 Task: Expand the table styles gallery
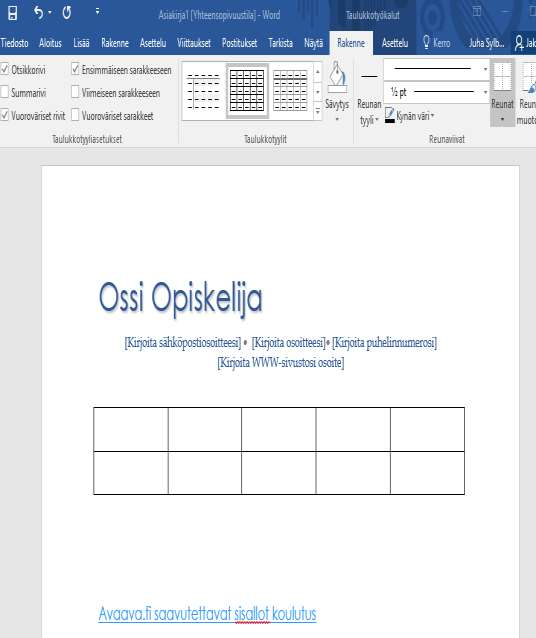pyautogui.click(x=318, y=111)
